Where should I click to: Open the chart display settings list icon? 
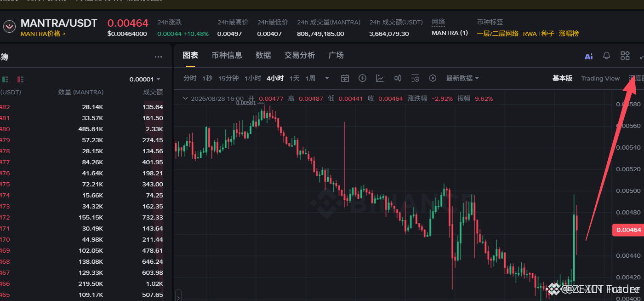416,78
